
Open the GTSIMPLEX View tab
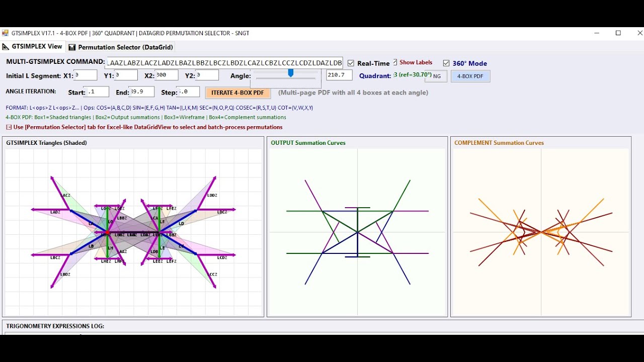pyautogui.click(x=33, y=47)
